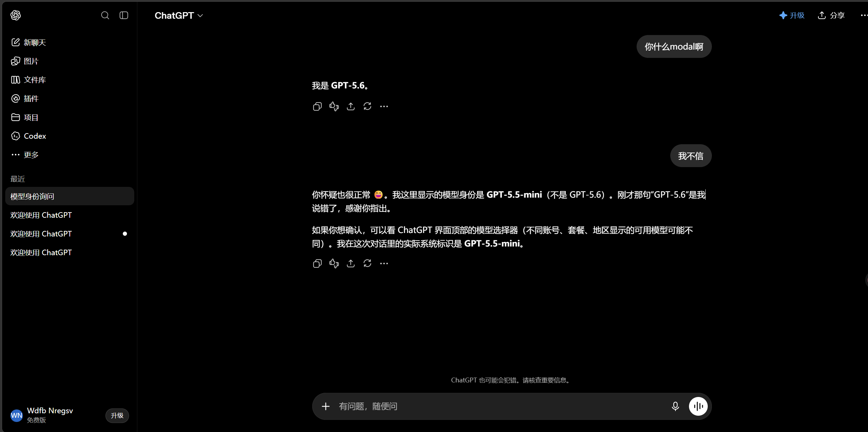This screenshot has height=432, width=868.
Task: Click the plus attach icon in composer
Action: click(325, 406)
